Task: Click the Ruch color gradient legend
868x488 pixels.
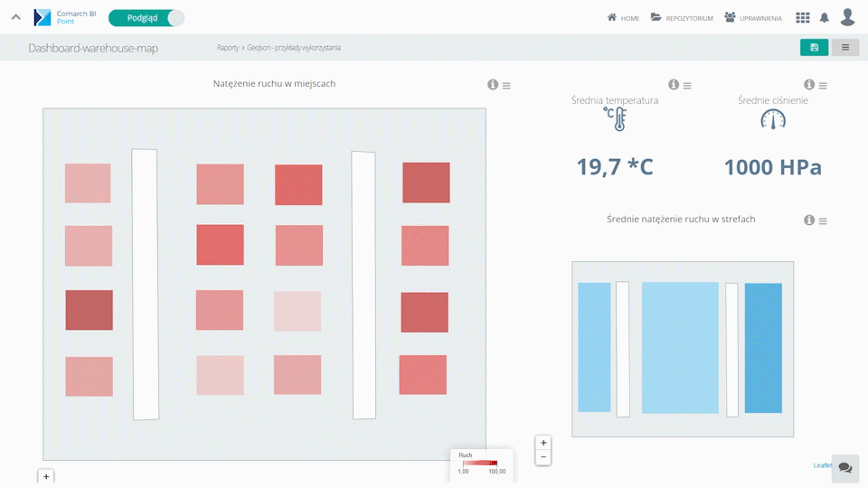Action: [x=480, y=463]
